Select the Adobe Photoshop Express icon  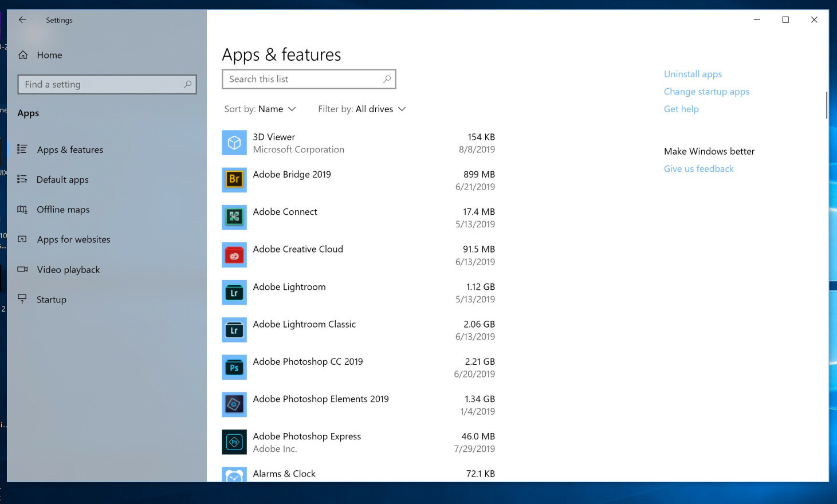pyautogui.click(x=234, y=442)
